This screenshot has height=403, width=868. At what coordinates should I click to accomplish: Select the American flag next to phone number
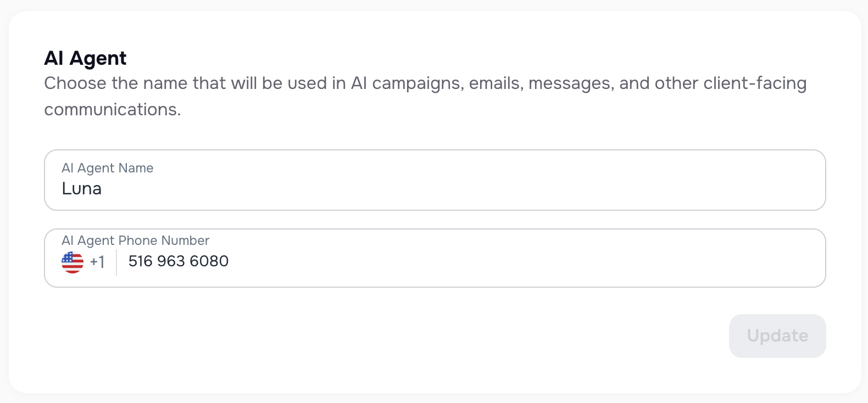pos(72,262)
